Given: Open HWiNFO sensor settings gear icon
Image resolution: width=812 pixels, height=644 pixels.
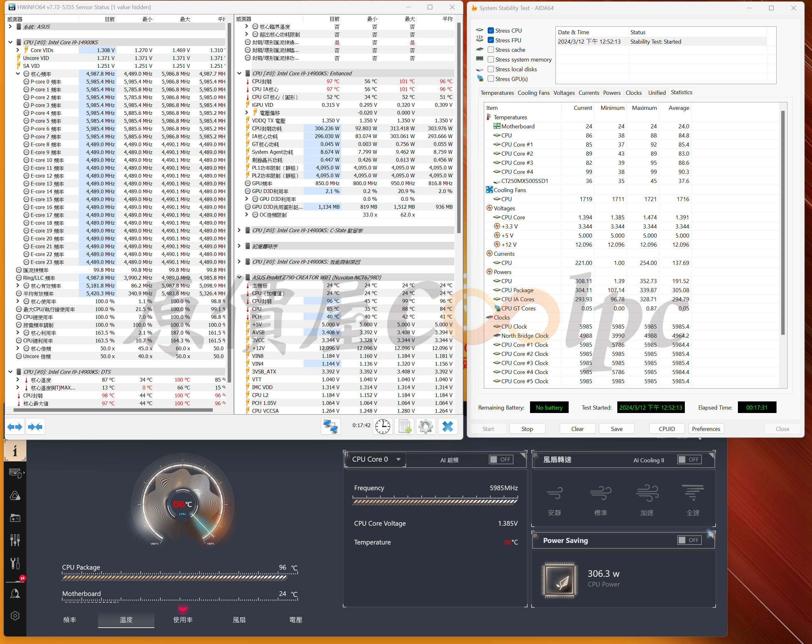Looking at the screenshot, I should click(426, 427).
